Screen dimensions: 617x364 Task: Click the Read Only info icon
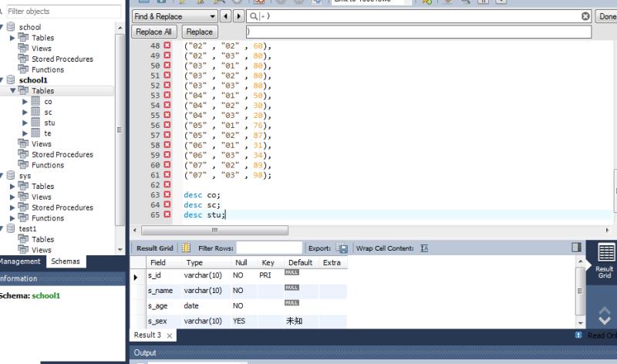[x=578, y=335]
